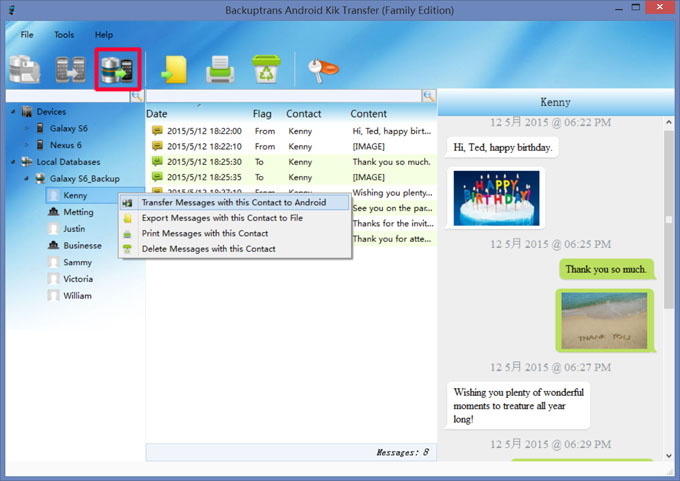Click the 'Wishing you plenty of wonderful' chat bubble

[518, 406]
